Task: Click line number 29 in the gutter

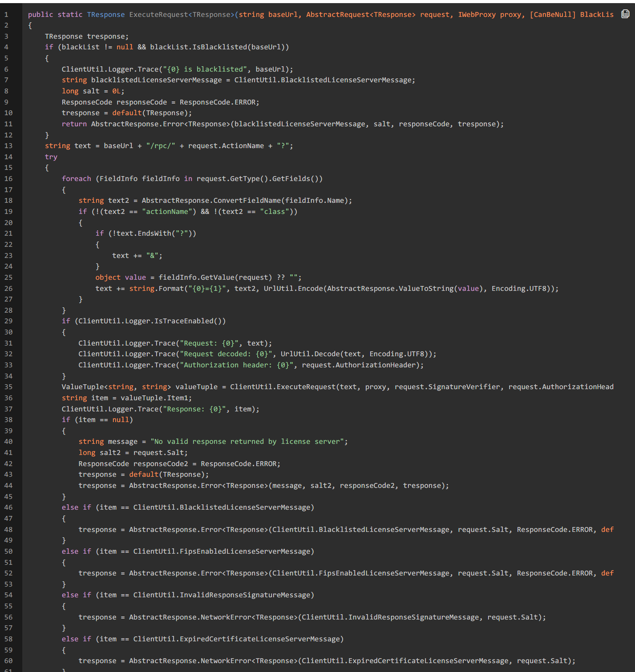Action: (8, 321)
